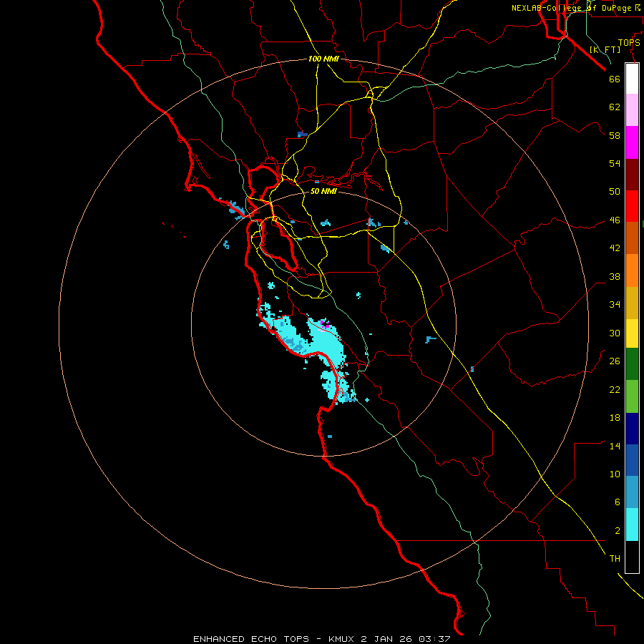Click the "KMUX" radar site identifier
Image resolution: width=644 pixels, height=644 pixels.
click(x=342, y=639)
